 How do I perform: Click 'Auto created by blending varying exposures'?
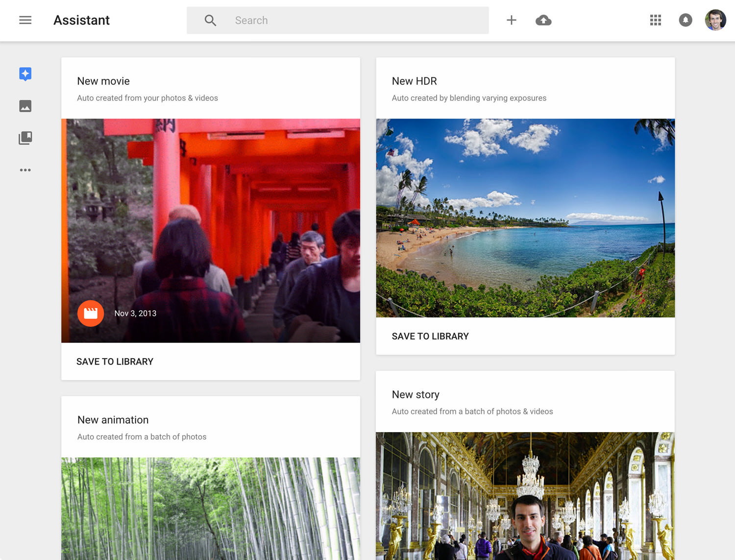point(469,98)
